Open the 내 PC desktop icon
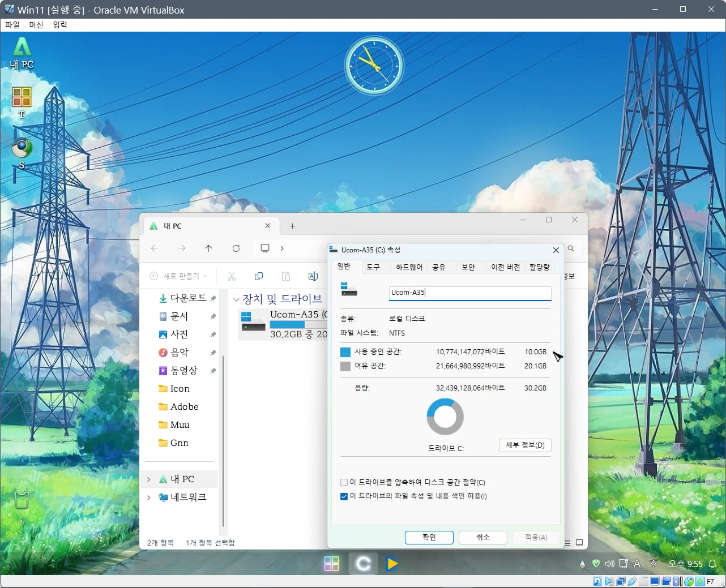The image size is (726, 588). click(x=22, y=53)
